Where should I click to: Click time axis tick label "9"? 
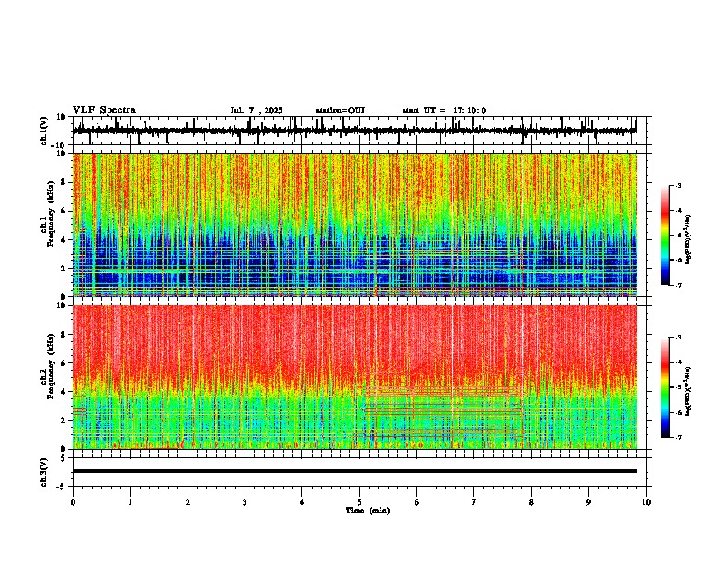588,502
